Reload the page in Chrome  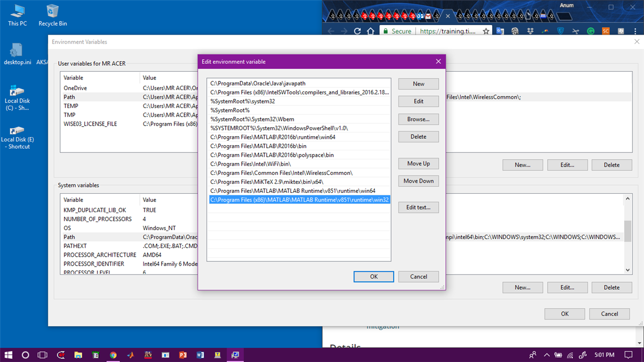pyautogui.click(x=357, y=31)
